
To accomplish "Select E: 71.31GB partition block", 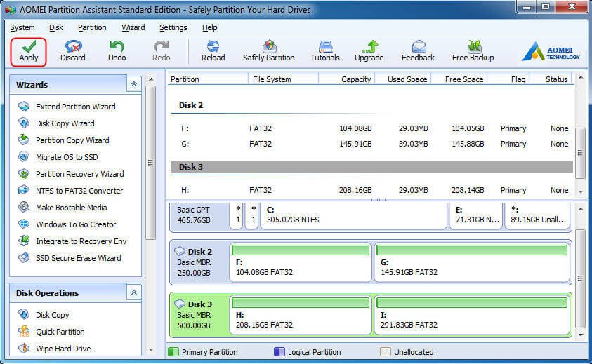I will coord(476,215).
